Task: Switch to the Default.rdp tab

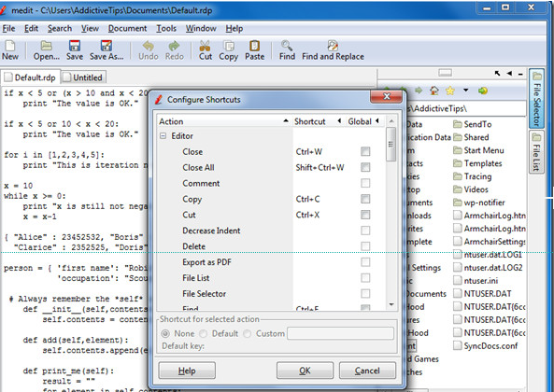Action: pyautogui.click(x=31, y=77)
